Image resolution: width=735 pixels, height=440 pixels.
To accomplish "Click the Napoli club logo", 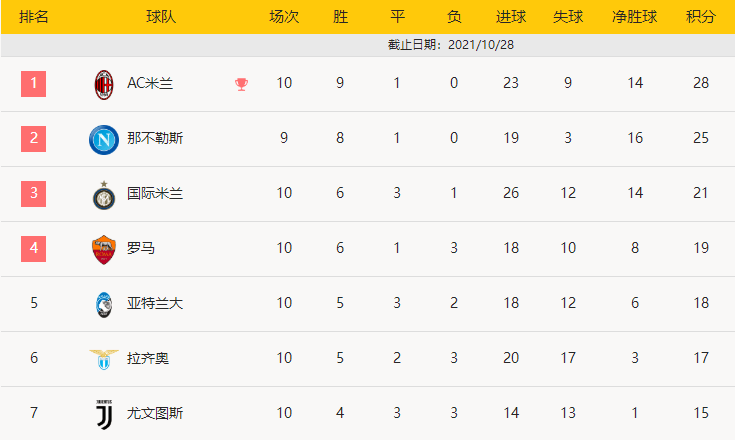I will point(104,140).
